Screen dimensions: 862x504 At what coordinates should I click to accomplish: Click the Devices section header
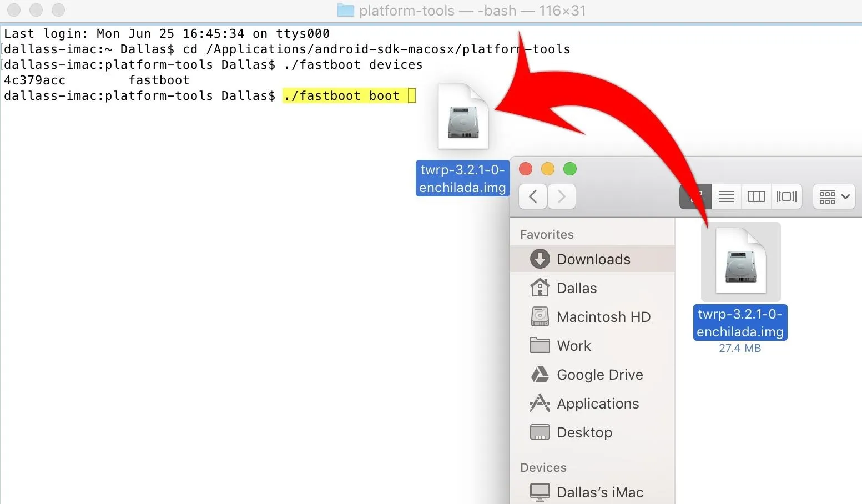point(543,467)
